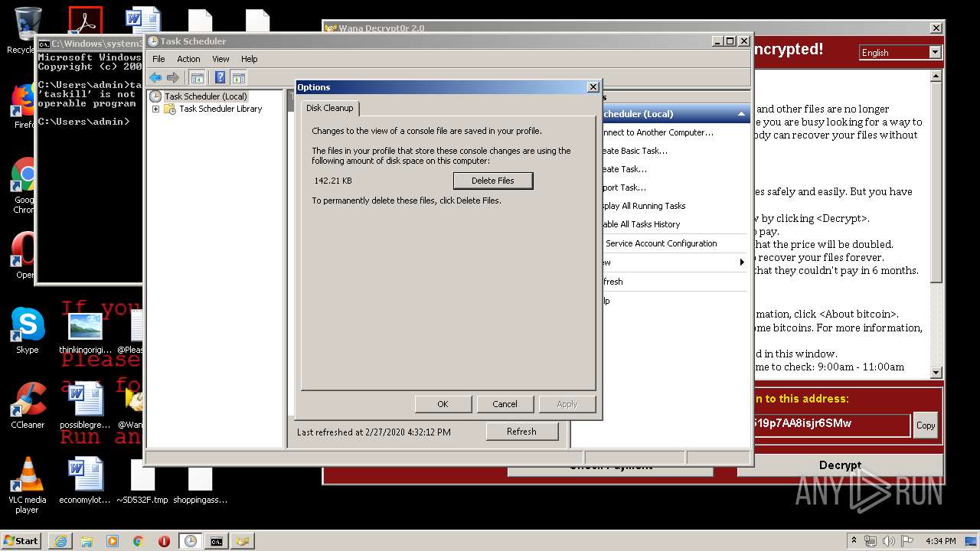Screen dimensions: 980x551
Task: Click the Action Center flag tray icon
Action: pyautogui.click(x=907, y=541)
